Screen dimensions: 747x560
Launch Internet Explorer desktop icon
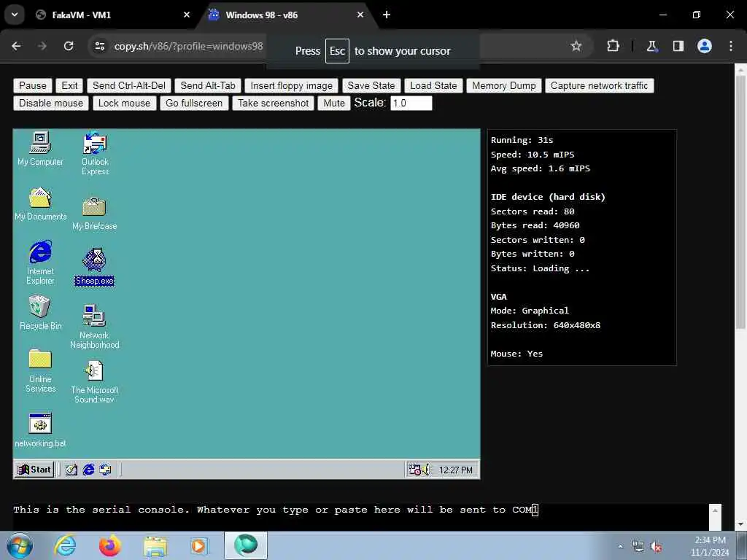point(40,262)
